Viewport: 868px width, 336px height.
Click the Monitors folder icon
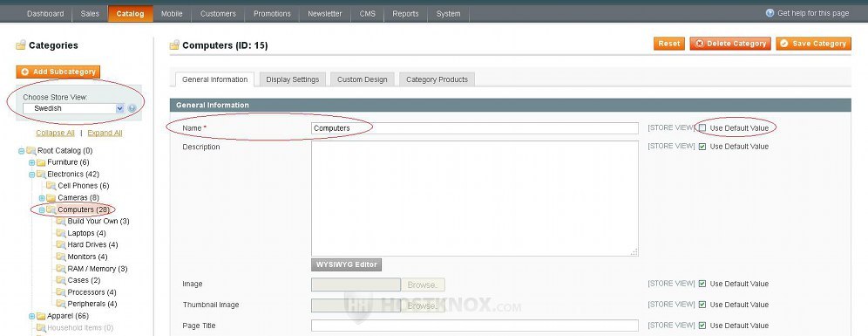pos(61,257)
